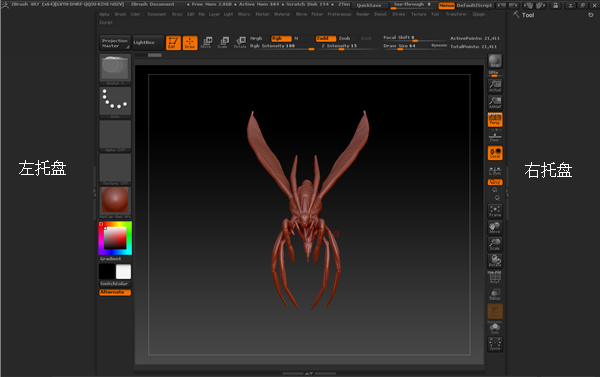The width and height of the screenshot is (600, 377).
Task: Expand the left tray divider arrow
Action: [x=95, y=193]
